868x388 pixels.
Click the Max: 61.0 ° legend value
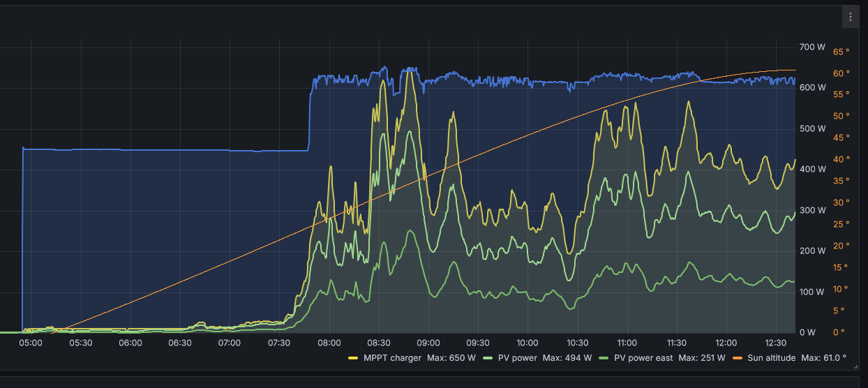[x=824, y=358]
